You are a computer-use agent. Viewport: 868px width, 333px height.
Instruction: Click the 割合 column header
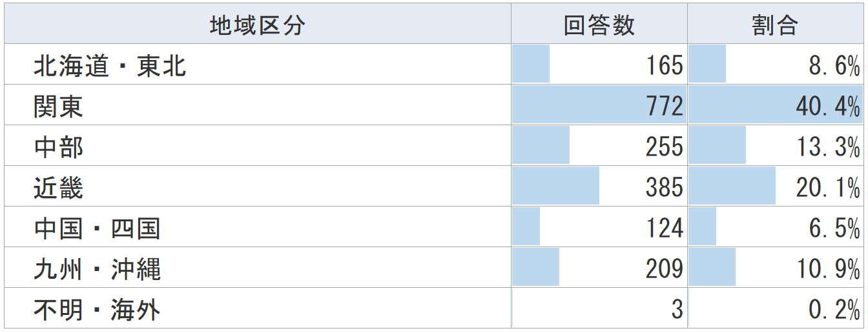774,26
